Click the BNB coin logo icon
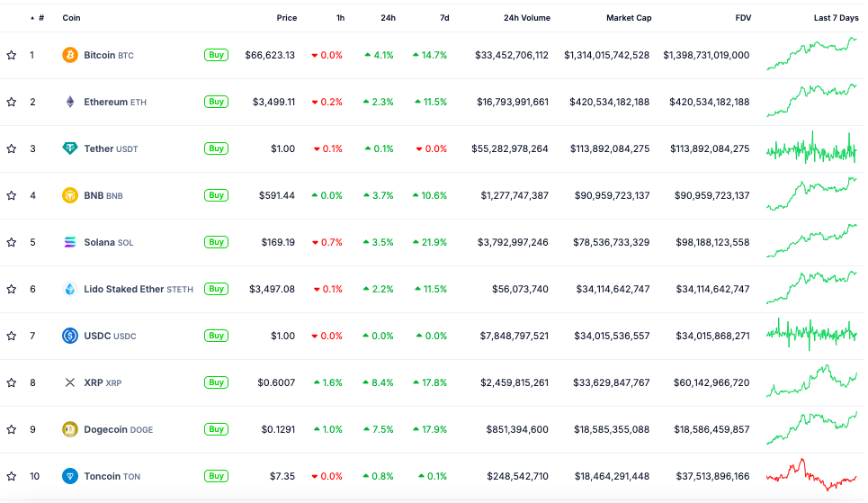 (x=69, y=195)
